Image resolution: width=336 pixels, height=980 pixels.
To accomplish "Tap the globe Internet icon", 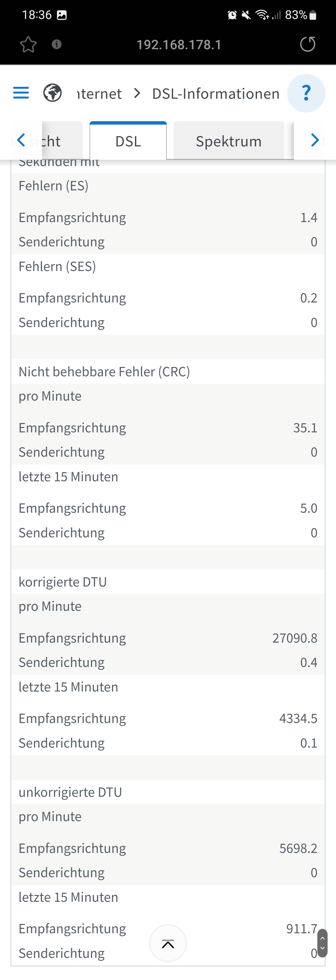I will [x=53, y=93].
